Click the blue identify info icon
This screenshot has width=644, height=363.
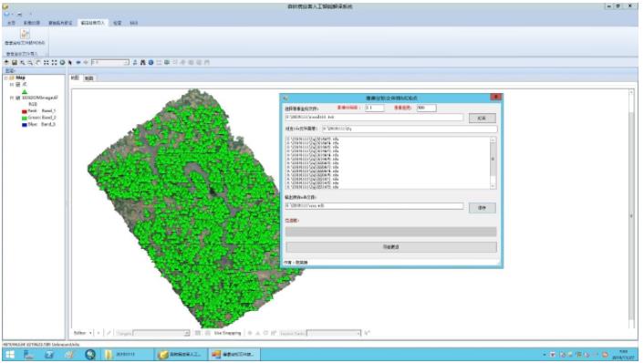coord(151,62)
